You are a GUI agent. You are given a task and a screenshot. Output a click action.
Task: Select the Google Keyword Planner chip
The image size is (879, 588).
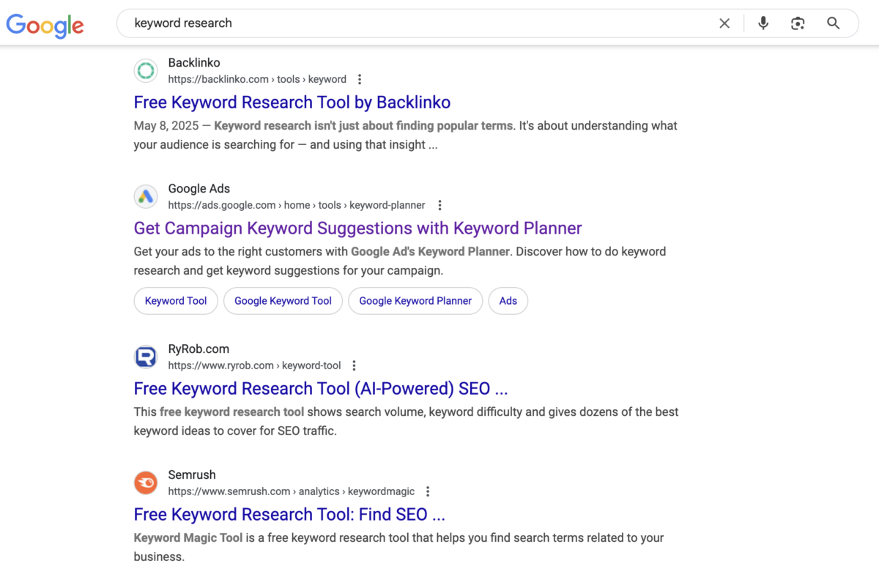415,301
